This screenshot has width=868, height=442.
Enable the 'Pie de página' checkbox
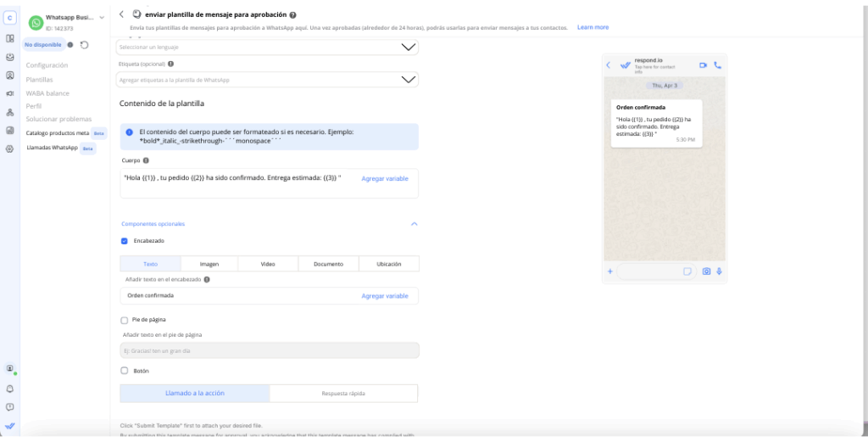click(124, 320)
